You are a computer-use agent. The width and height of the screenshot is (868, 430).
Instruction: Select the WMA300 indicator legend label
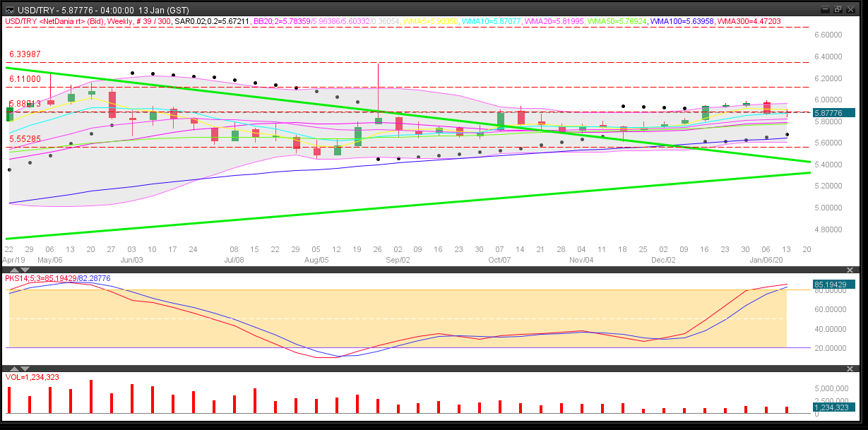(x=749, y=22)
